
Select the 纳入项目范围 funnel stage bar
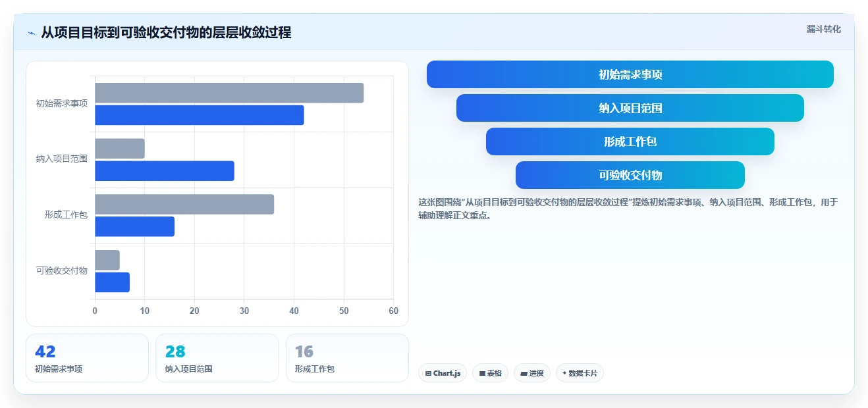click(x=630, y=108)
